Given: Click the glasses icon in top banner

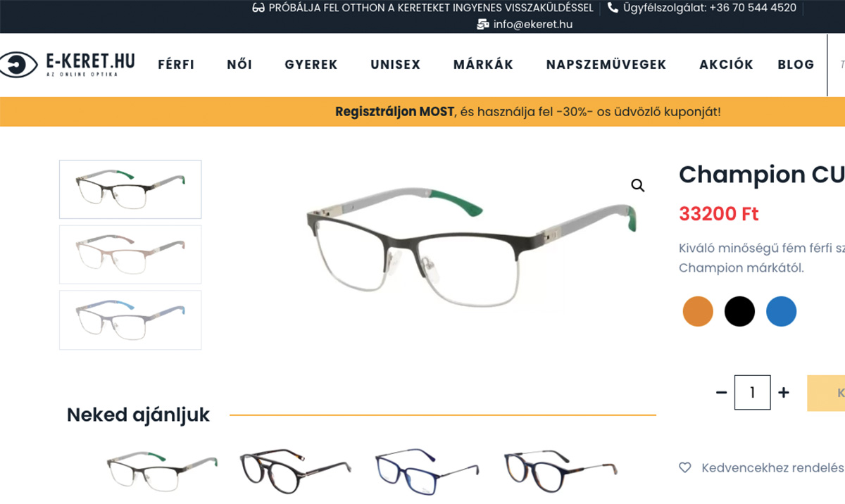Looking at the screenshot, I should [x=258, y=8].
